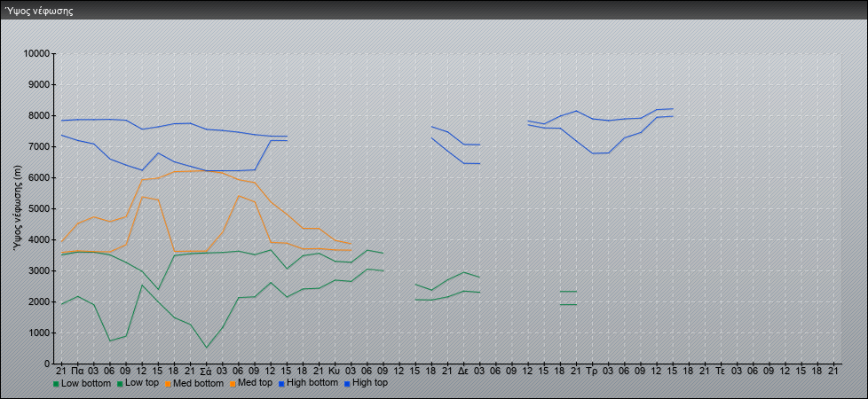Select the 'Τε' day label on the x-axis
Screen dimensions: 868x399
coord(720,370)
